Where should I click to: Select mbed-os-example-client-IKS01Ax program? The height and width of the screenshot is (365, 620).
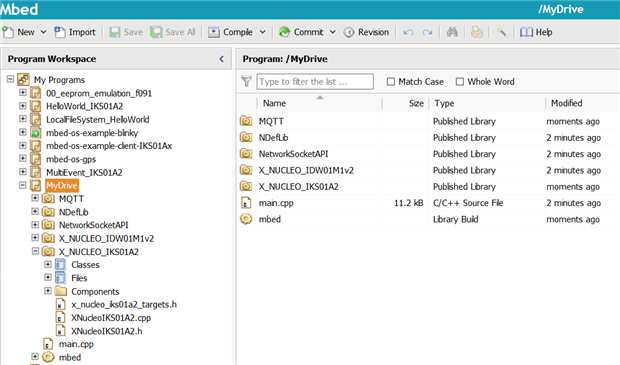109,146
